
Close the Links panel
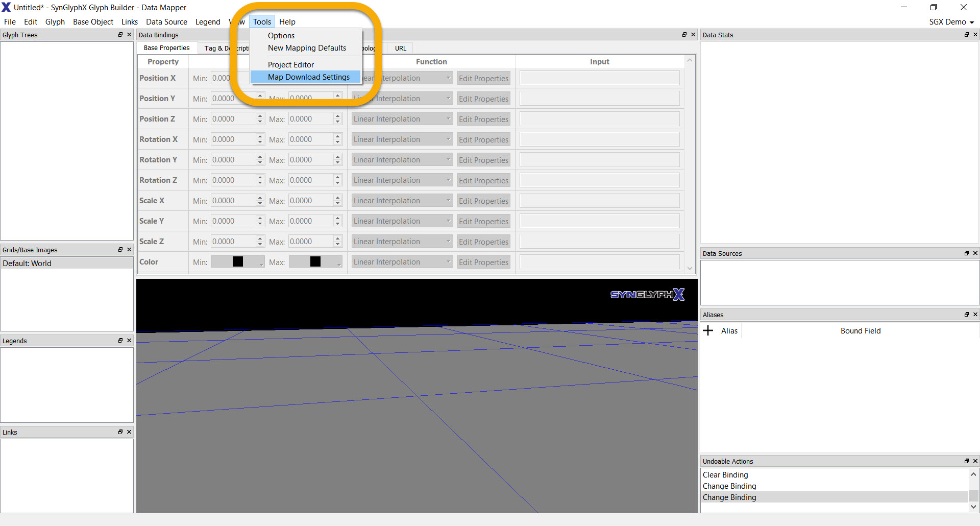click(129, 432)
